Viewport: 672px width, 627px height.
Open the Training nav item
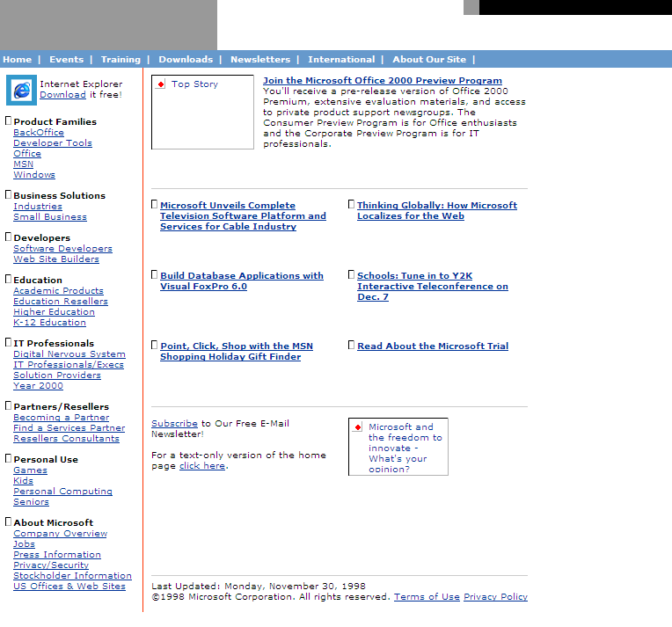click(x=121, y=60)
